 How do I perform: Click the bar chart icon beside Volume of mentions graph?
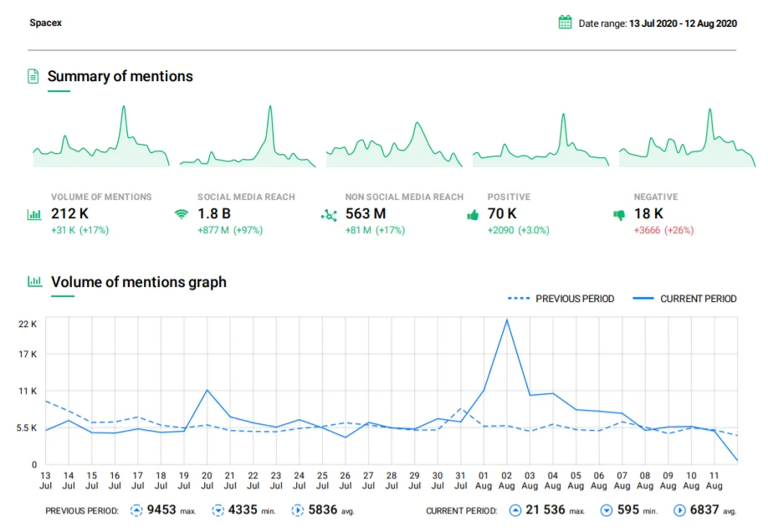coord(34,281)
